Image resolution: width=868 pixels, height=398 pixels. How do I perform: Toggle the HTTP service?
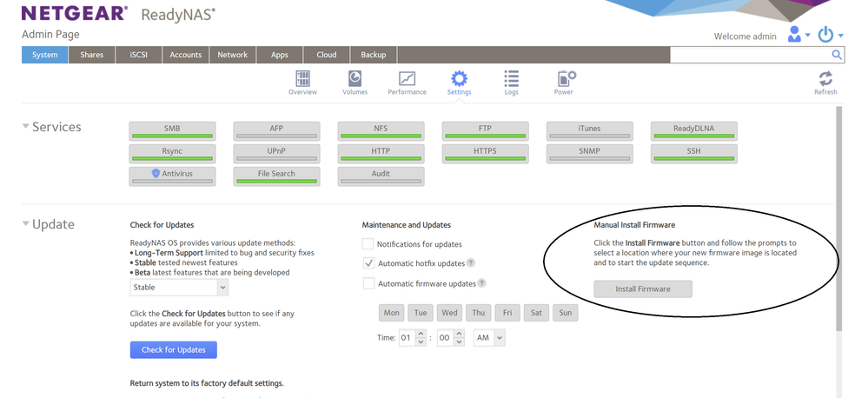pyautogui.click(x=381, y=154)
